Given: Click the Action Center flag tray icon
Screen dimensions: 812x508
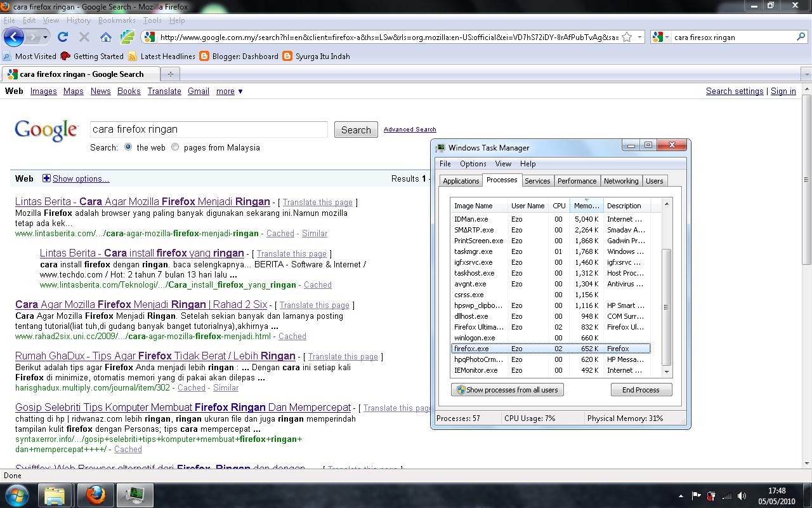Looking at the screenshot, I should coord(696,496).
